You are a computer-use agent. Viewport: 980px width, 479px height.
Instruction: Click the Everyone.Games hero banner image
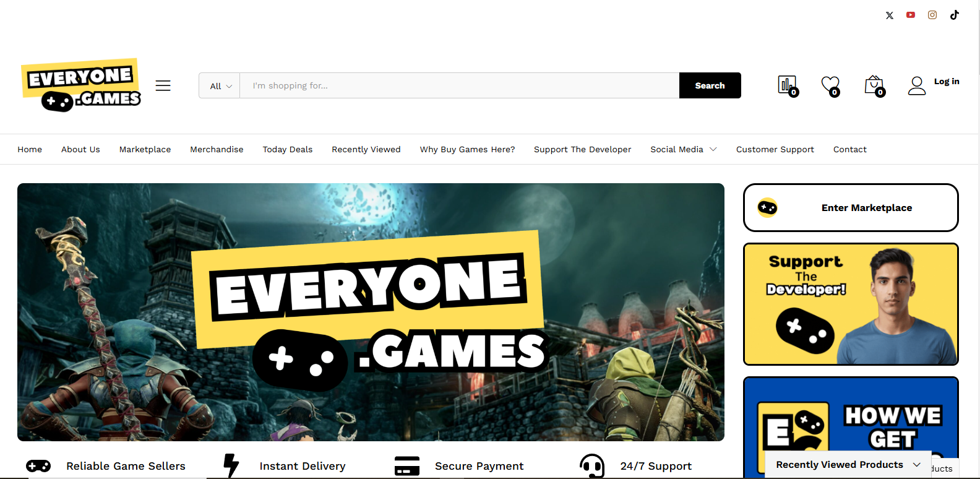(x=371, y=312)
